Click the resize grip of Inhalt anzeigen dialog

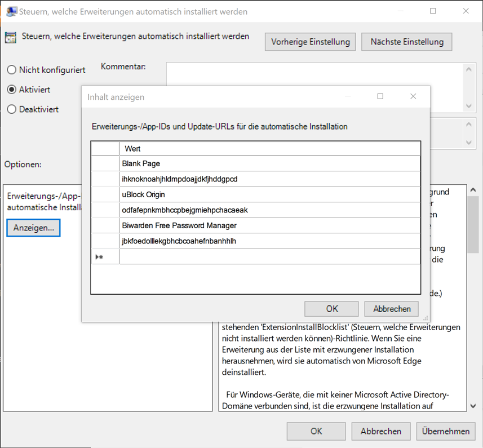426,318
